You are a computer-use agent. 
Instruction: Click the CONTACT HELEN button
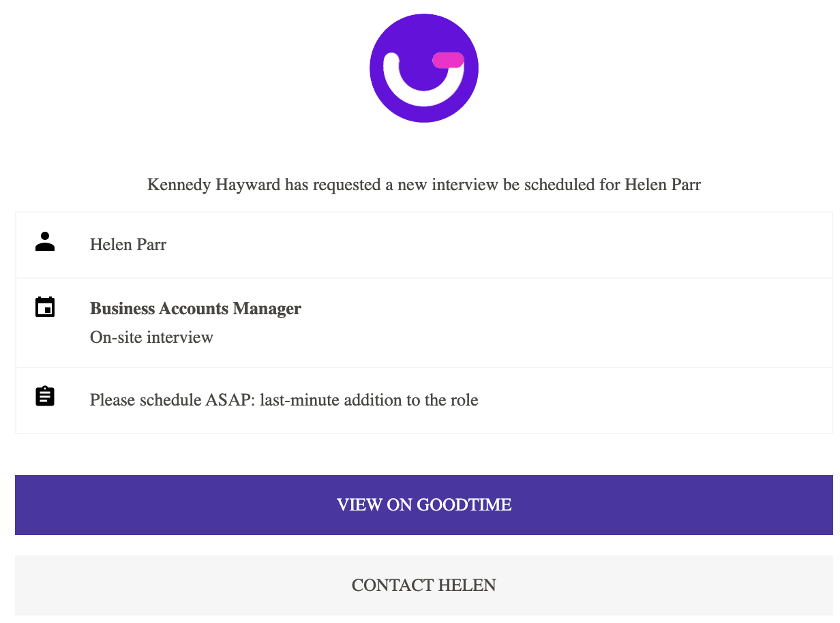(x=423, y=585)
